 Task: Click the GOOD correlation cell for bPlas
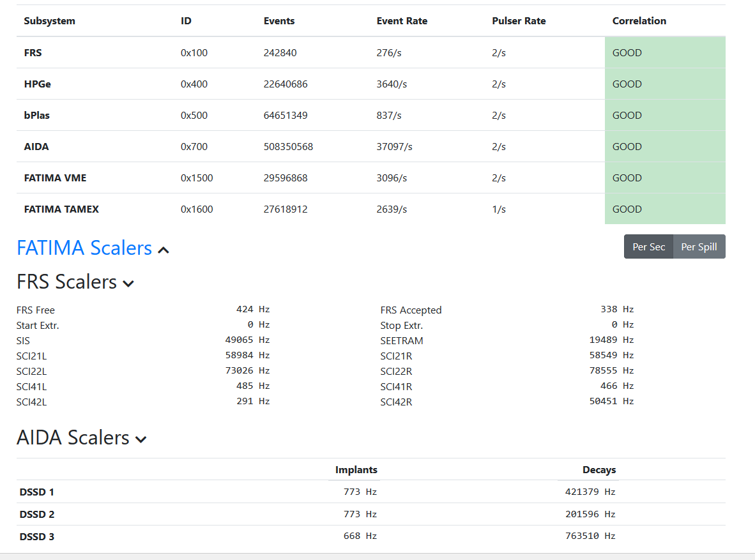[665, 115]
